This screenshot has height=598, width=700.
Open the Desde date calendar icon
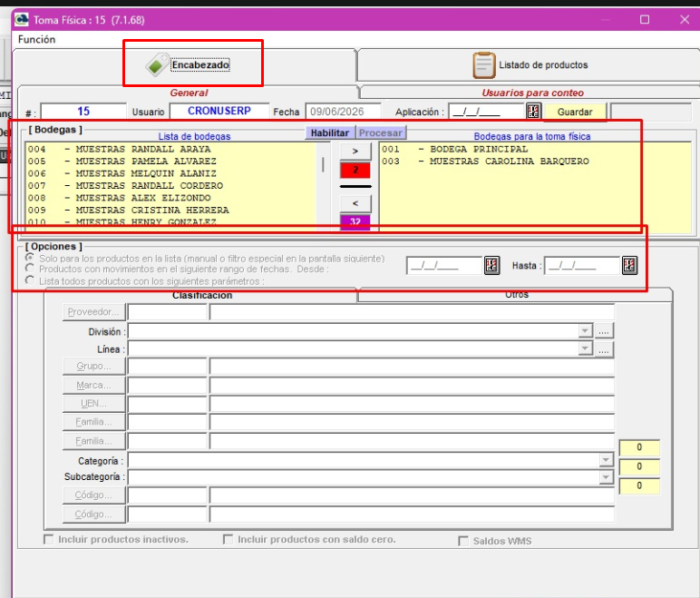(492, 266)
